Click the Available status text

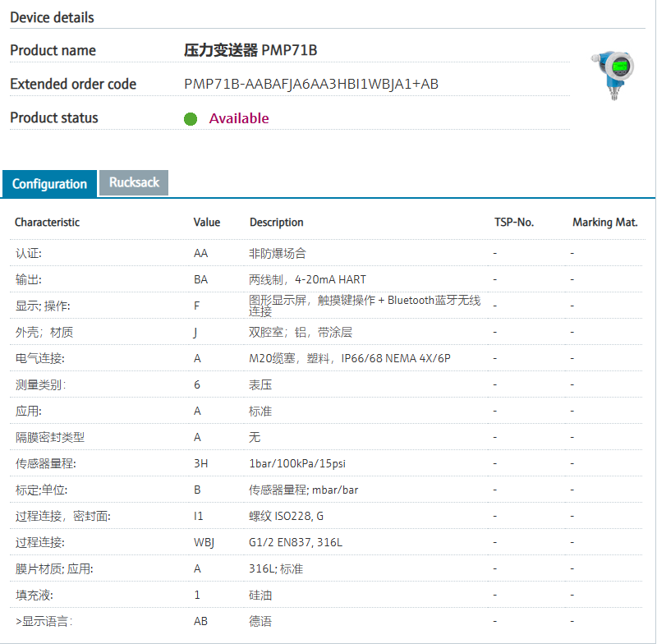239,118
